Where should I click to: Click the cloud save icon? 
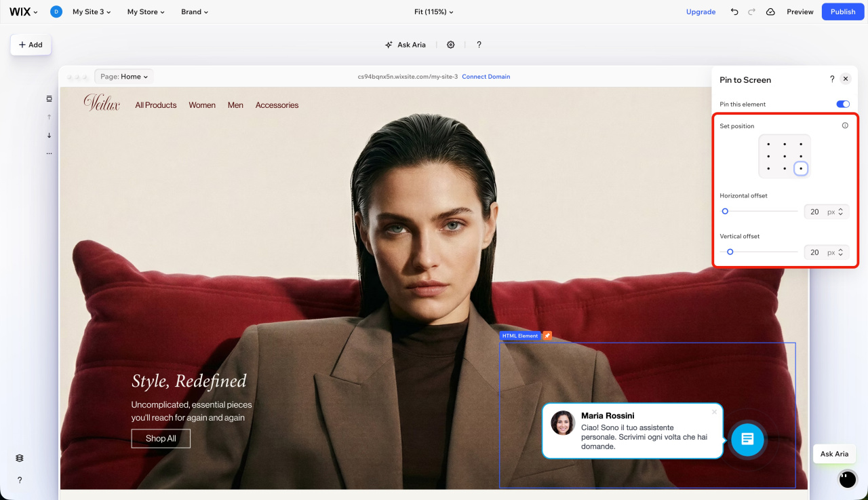tap(770, 12)
